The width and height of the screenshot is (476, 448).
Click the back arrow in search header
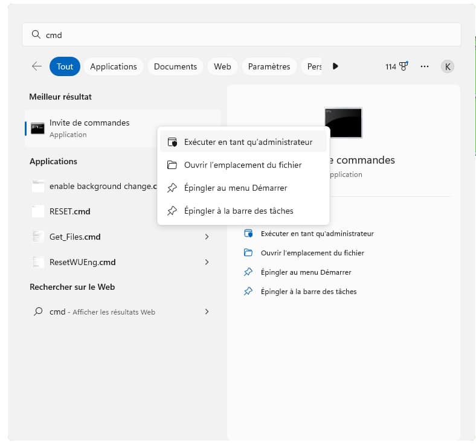pyautogui.click(x=37, y=66)
